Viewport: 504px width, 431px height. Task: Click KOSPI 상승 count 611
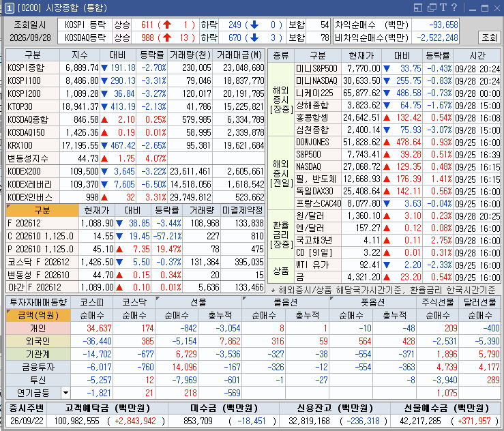pyautogui.click(x=147, y=25)
